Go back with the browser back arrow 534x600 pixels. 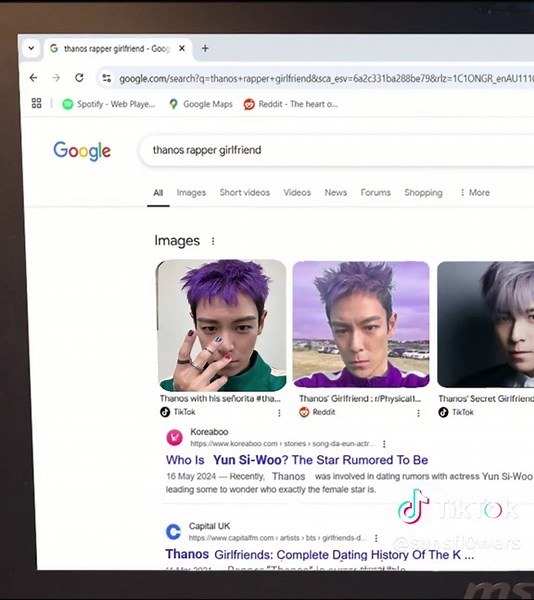(x=34, y=78)
